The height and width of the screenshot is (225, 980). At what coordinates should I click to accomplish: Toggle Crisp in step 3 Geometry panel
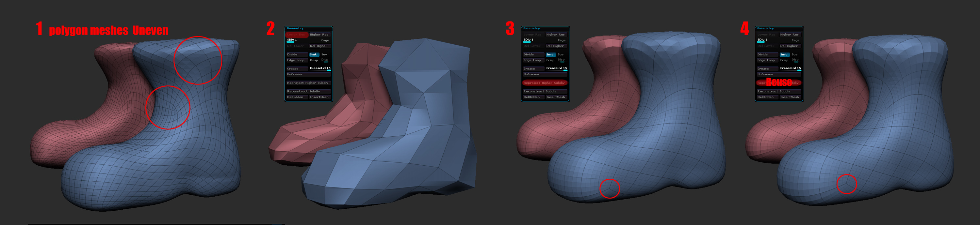click(550, 60)
